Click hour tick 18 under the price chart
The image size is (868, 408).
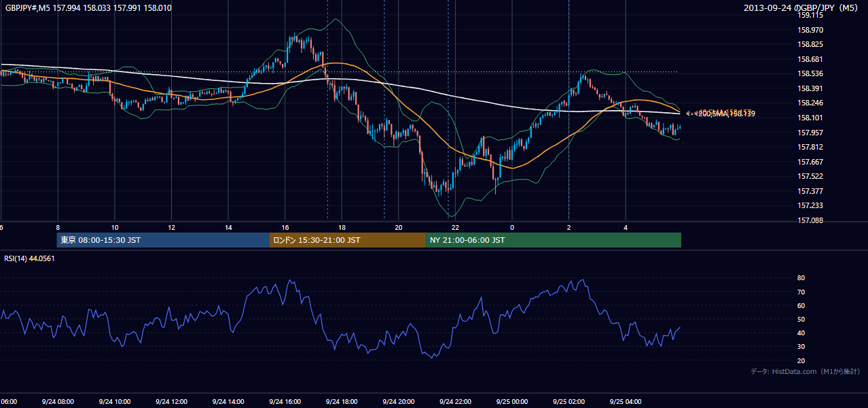coord(342,227)
